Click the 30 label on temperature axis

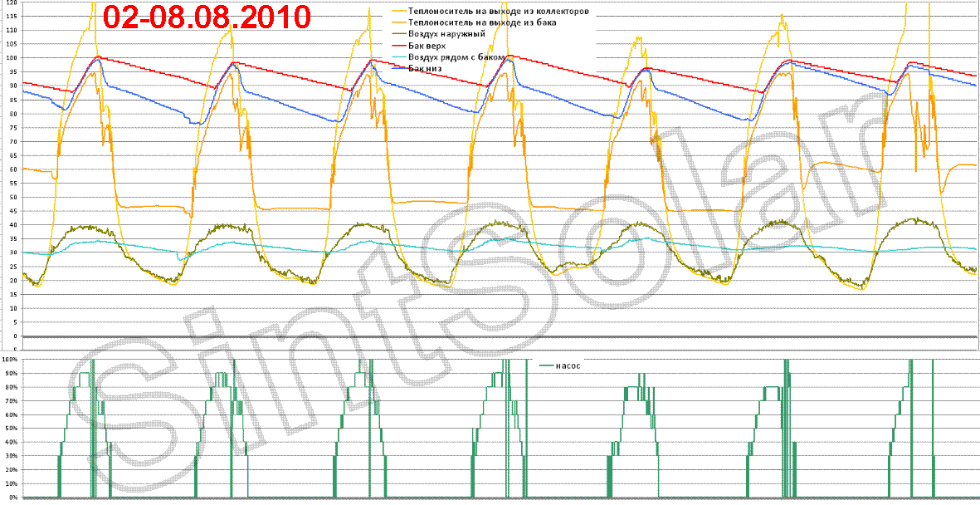(14, 252)
